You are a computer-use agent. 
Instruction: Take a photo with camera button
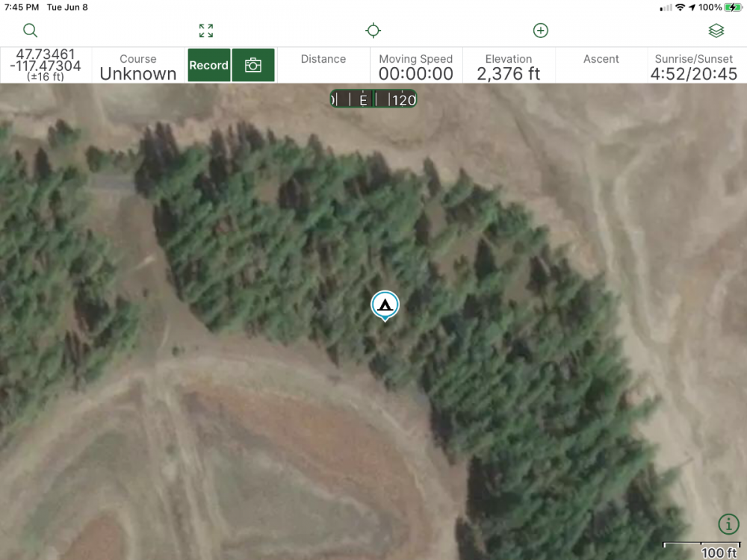tap(253, 66)
